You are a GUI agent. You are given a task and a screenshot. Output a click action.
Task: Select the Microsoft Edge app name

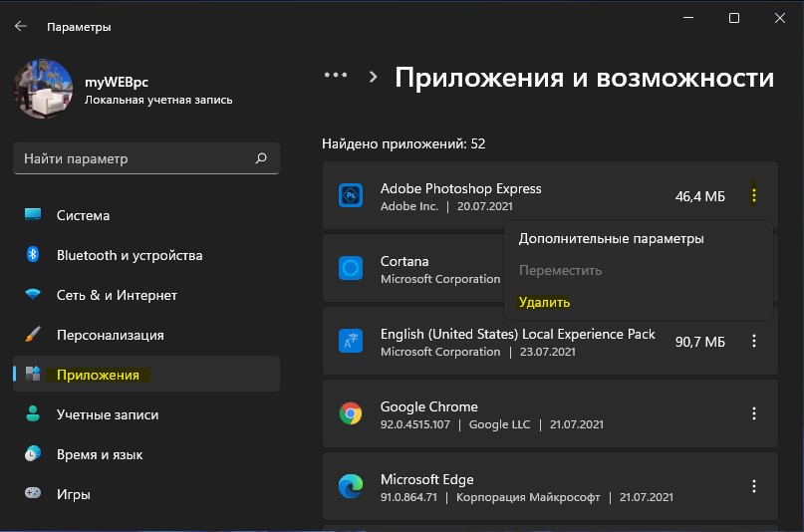click(x=427, y=480)
